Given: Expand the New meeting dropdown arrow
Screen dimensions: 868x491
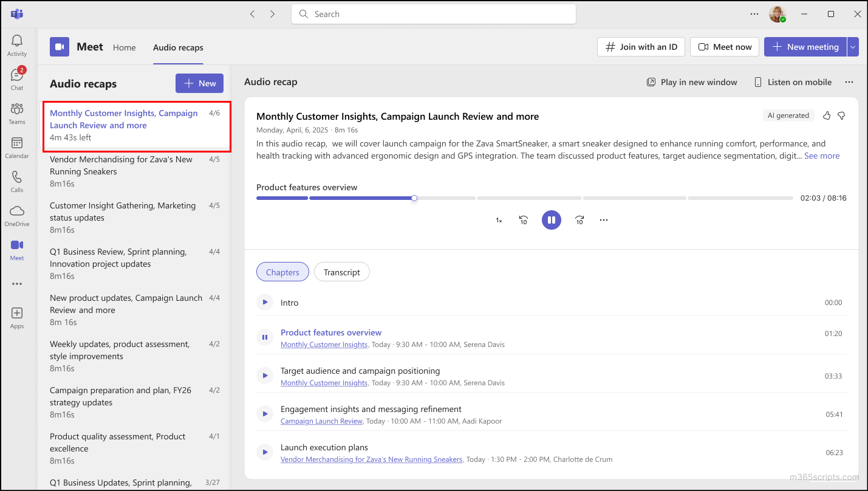Looking at the screenshot, I should [x=853, y=47].
